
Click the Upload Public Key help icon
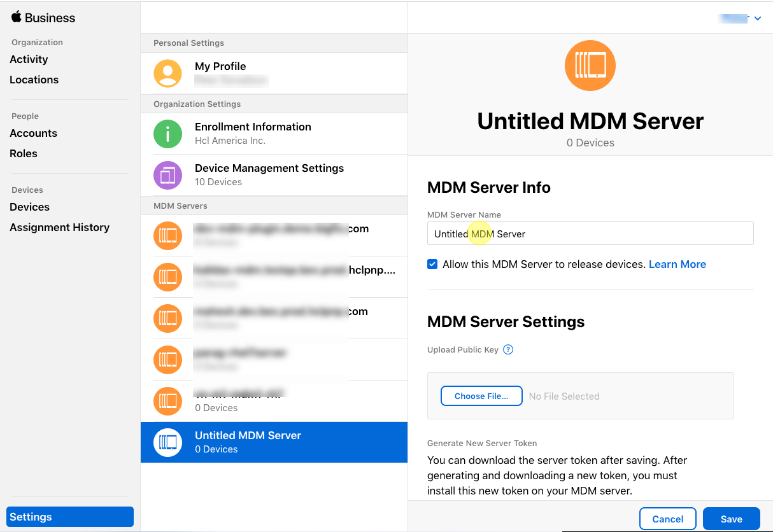click(x=508, y=349)
